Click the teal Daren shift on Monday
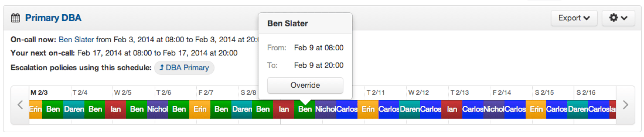Screen dimensions: 644x137 pyautogui.click(x=74, y=109)
